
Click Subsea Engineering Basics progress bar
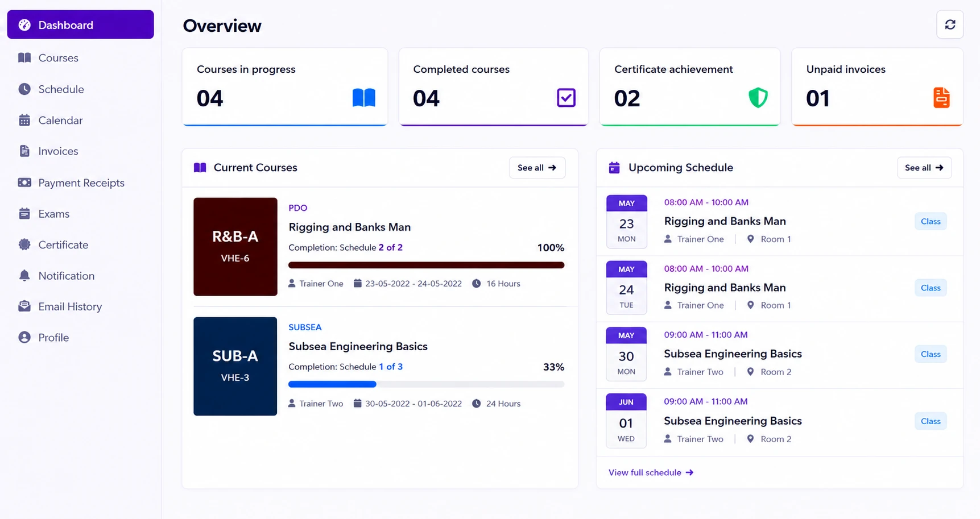click(x=426, y=384)
